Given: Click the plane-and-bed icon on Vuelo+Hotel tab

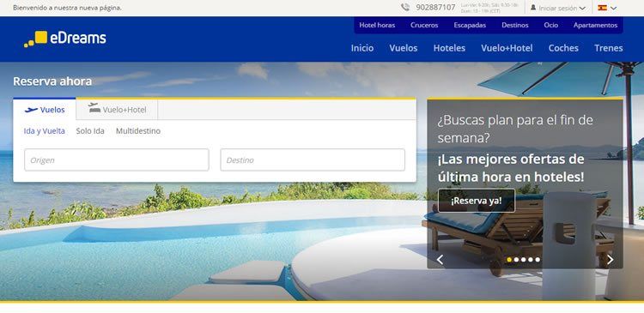Looking at the screenshot, I should click(x=94, y=108).
